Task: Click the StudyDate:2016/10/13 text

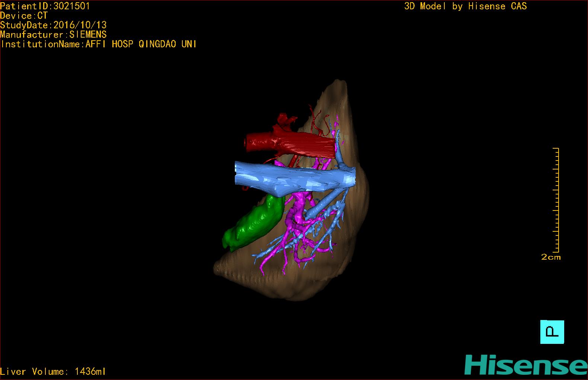Action: [x=53, y=25]
